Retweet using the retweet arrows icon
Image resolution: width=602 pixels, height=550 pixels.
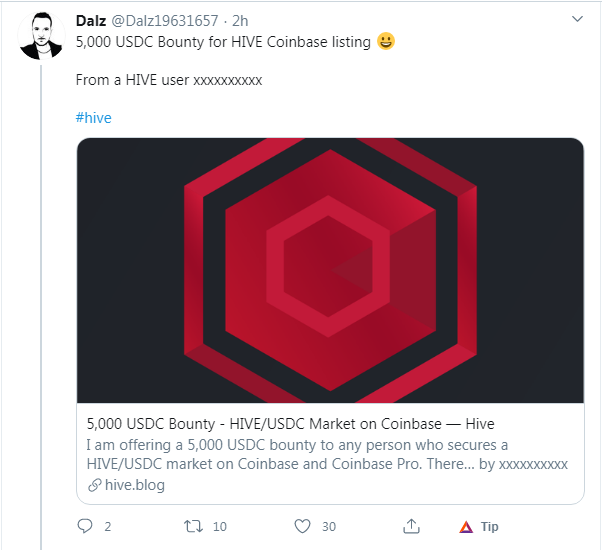point(193,526)
